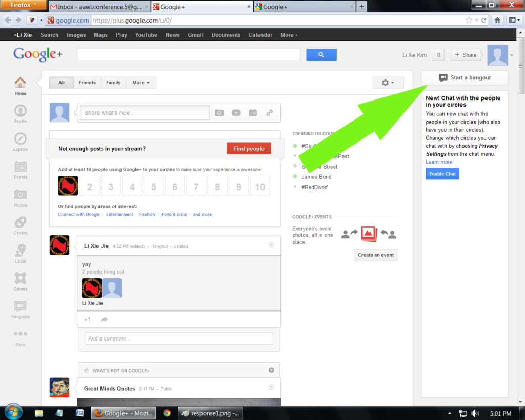
Task: Click the Create an event button
Action: tap(376, 255)
